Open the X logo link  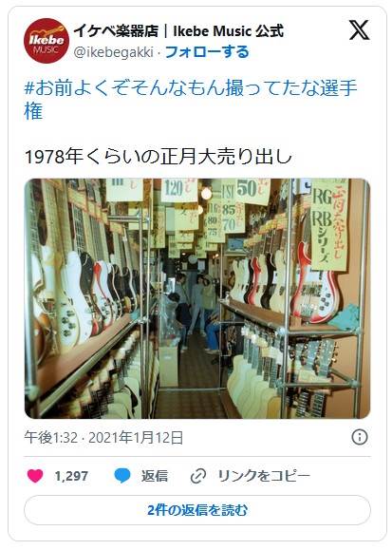pos(359,29)
